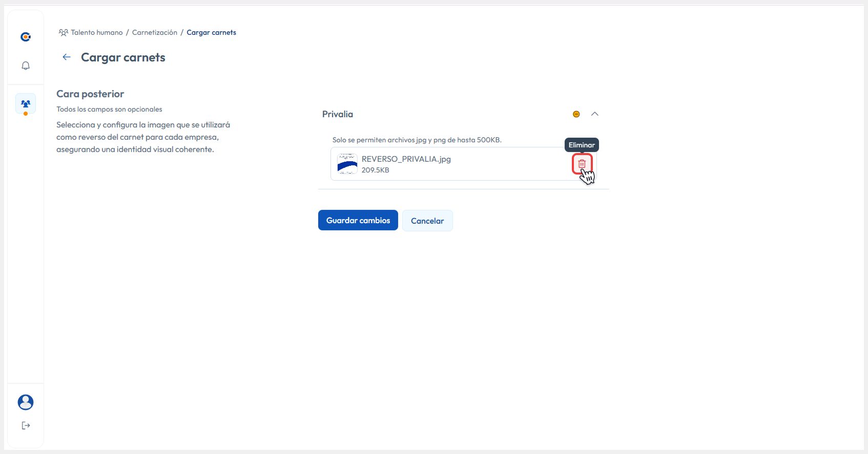Delete REVERSO_PRIVALIA.jpg with the trash icon
The image size is (868, 454).
(x=582, y=164)
